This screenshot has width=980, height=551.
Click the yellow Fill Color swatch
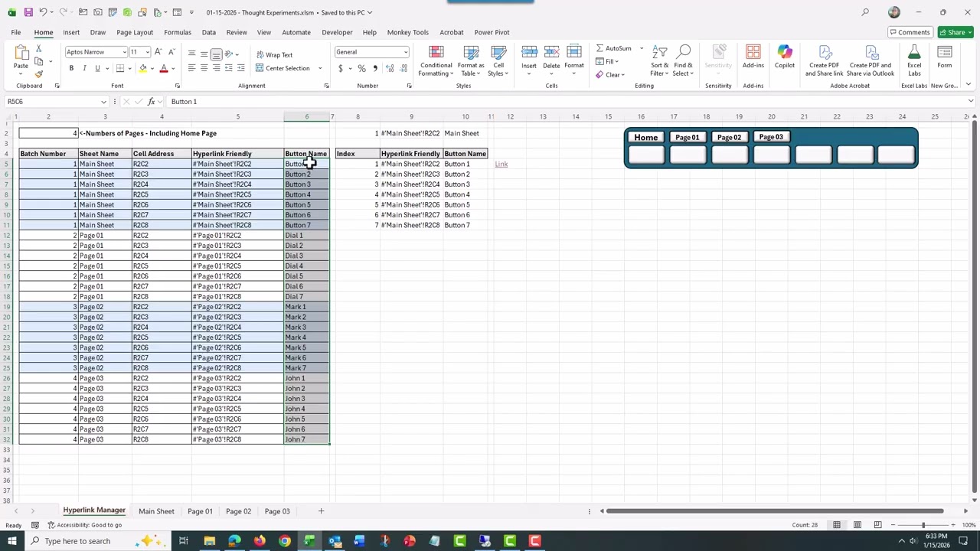click(142, 68)
